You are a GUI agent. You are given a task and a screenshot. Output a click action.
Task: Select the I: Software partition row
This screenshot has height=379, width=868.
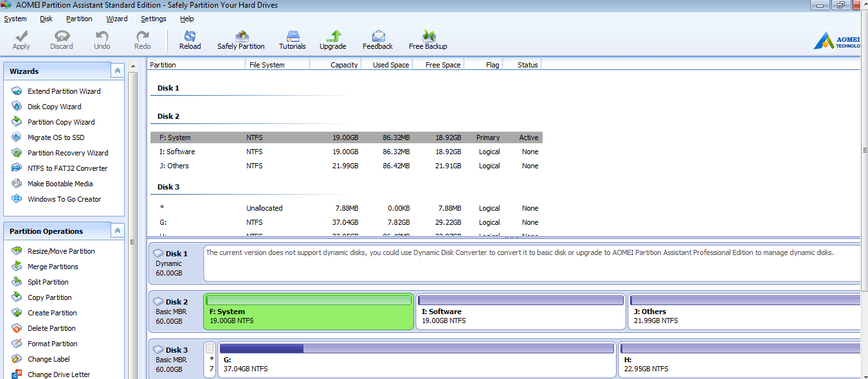click(x=347, y=152)
